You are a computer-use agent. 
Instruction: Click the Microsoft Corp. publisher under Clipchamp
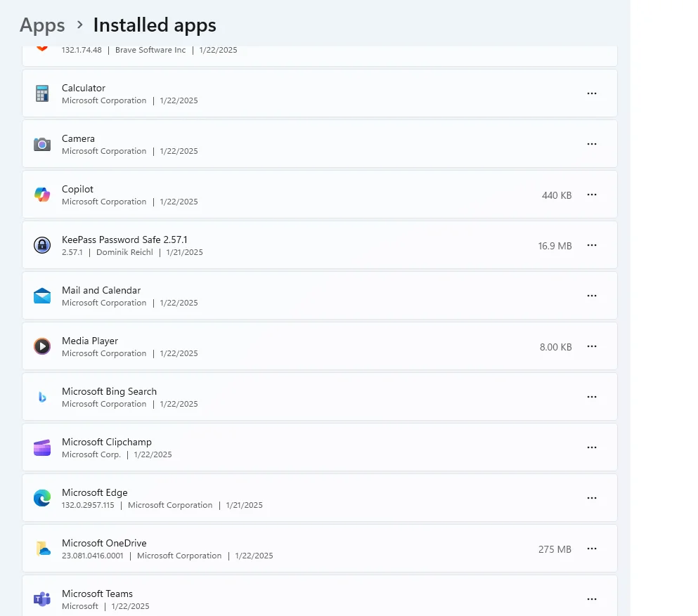(91, 454)
